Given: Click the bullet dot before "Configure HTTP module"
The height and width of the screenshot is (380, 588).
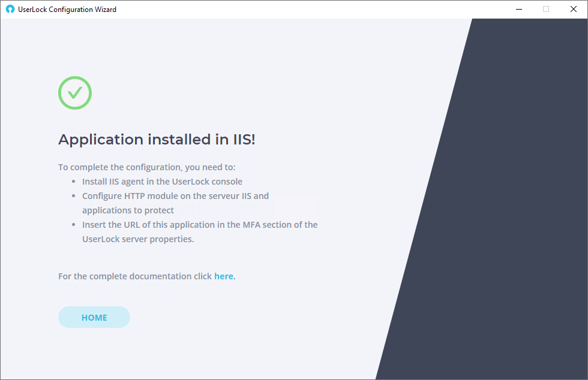Looking at the screenshot, I should tap(73, 196).
